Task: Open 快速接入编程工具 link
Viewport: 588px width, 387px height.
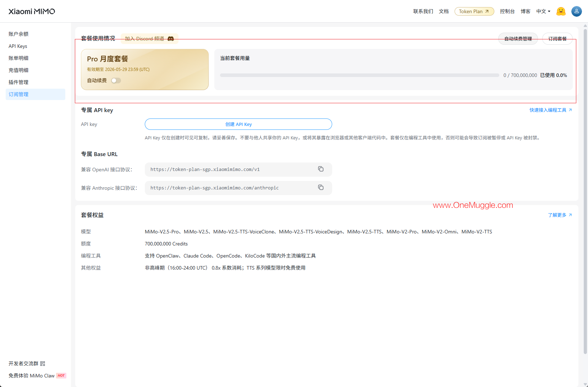Action: pyautogui.click(x=551, y=110)
